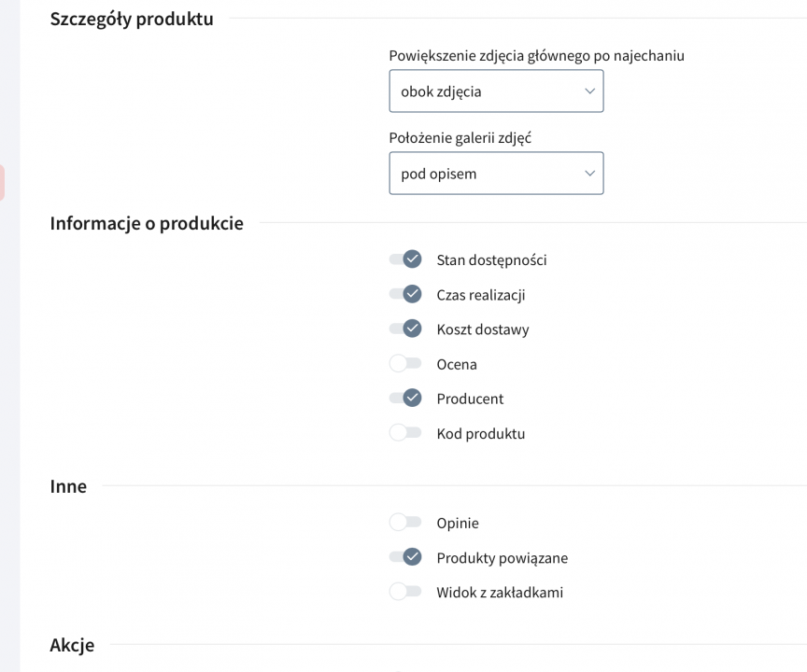Enable the Ocena toggle

[x=405, y=363]
